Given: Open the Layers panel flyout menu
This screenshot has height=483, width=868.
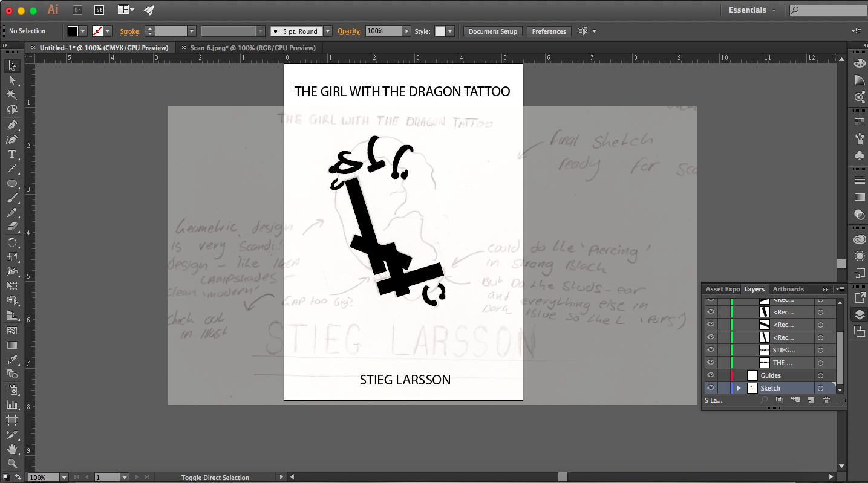Looking at the screenshot, I should [840, 289].
